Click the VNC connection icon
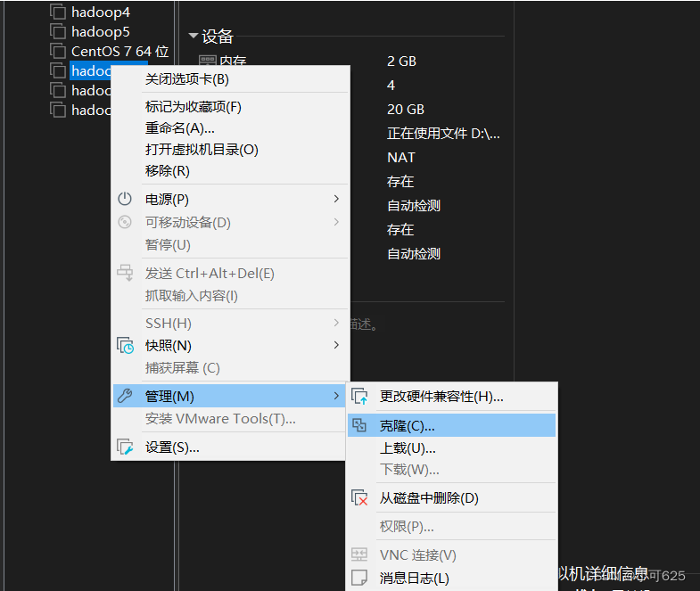Image resolution: width=700 pixels, height=591 pixels. click(x=359, y=554)
